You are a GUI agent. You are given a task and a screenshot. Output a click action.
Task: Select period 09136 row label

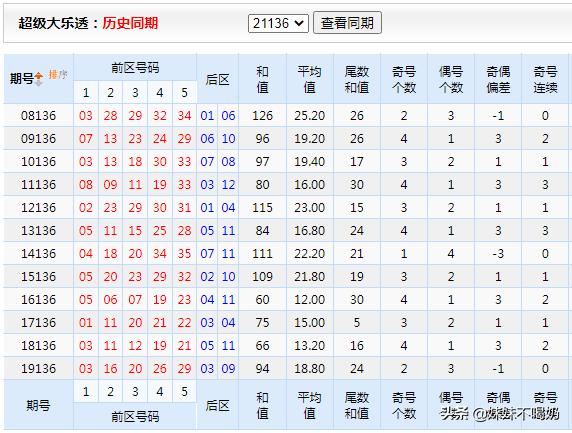[38, 139]
